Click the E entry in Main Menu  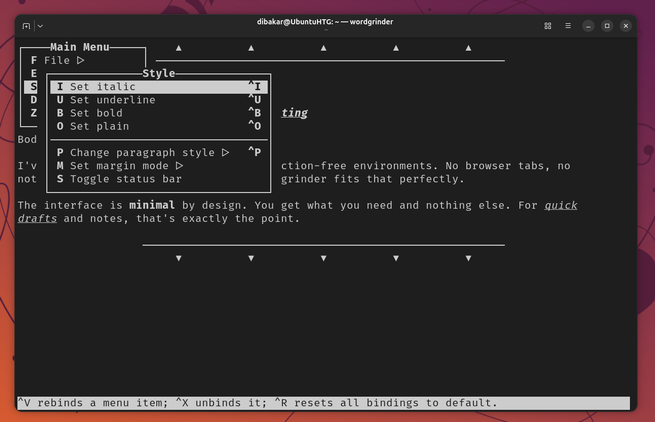(33, 74)
